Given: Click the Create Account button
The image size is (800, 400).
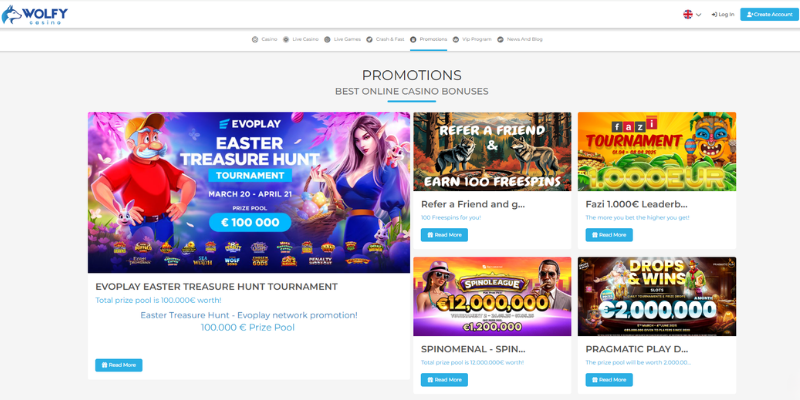Looking at the screenshot, I should (769, 14).
